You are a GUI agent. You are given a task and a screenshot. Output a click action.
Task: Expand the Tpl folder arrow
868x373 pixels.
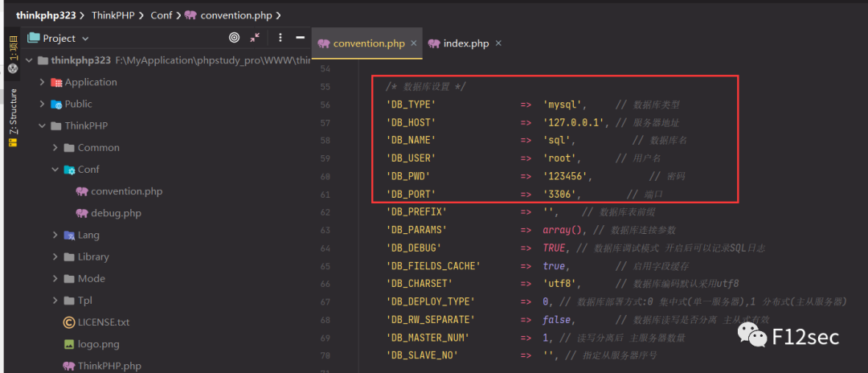point(55,301)
